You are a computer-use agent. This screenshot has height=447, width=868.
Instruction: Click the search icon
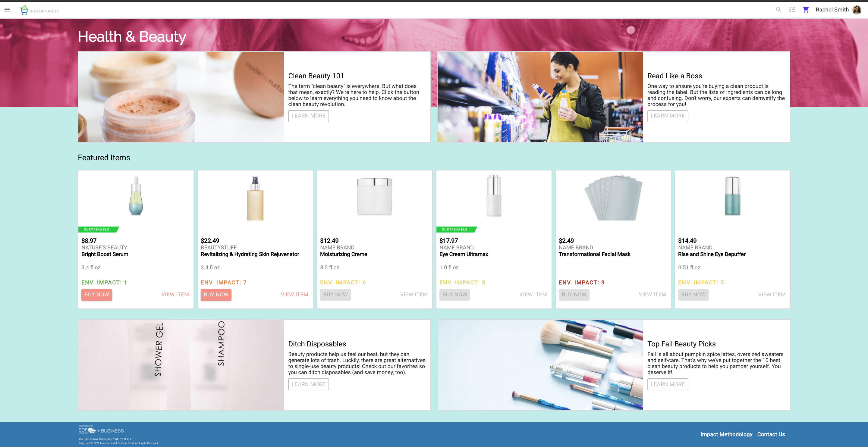(778, 9)
